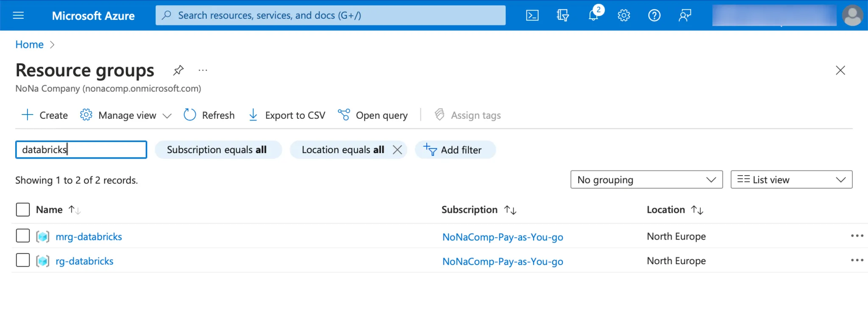
Task: Open the notifications bell
Action: (x=593, y=16)
